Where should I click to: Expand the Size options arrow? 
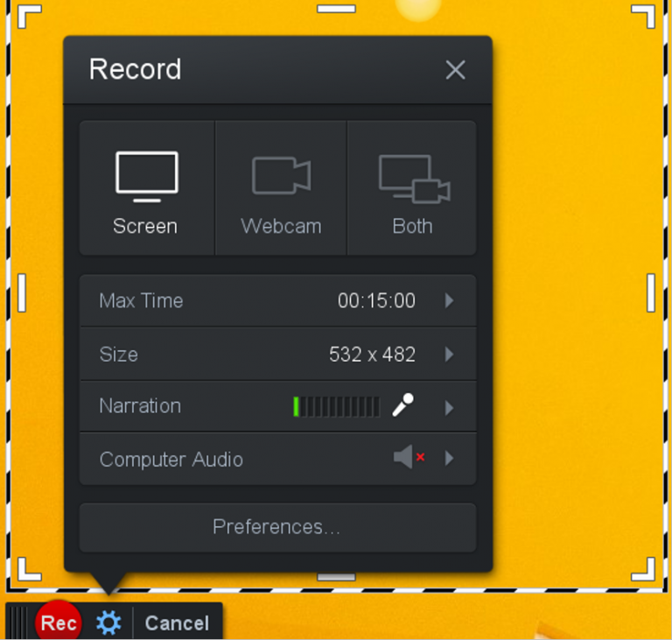pyautogui.click(x=449, y=354)
